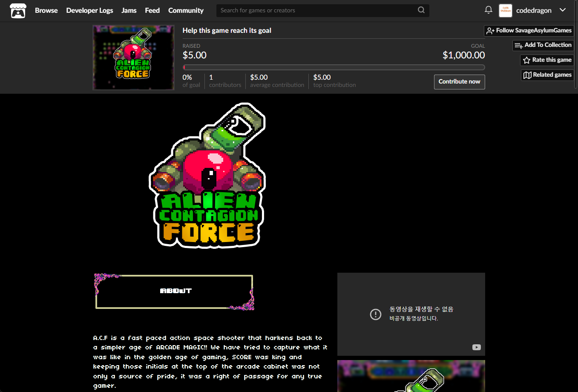The image size is (578, 392).
Task: Click the large Alien Contagion Force logo
Action: coord(207,176)
